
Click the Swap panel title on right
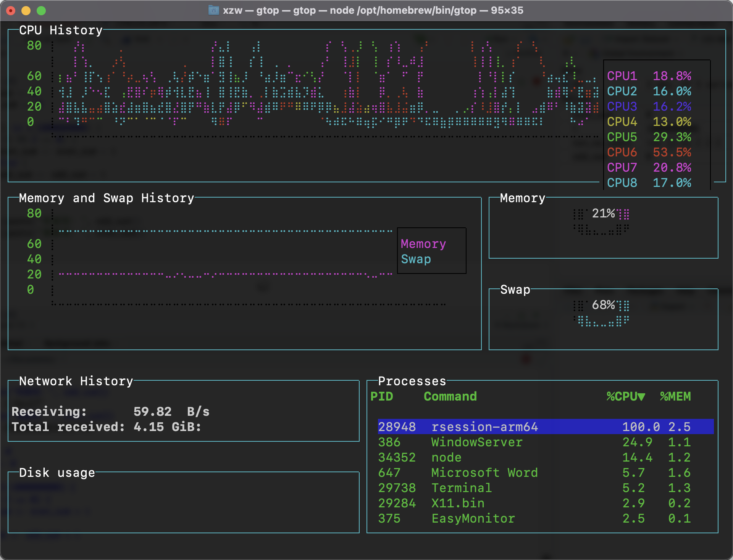(x=515, y=290)
